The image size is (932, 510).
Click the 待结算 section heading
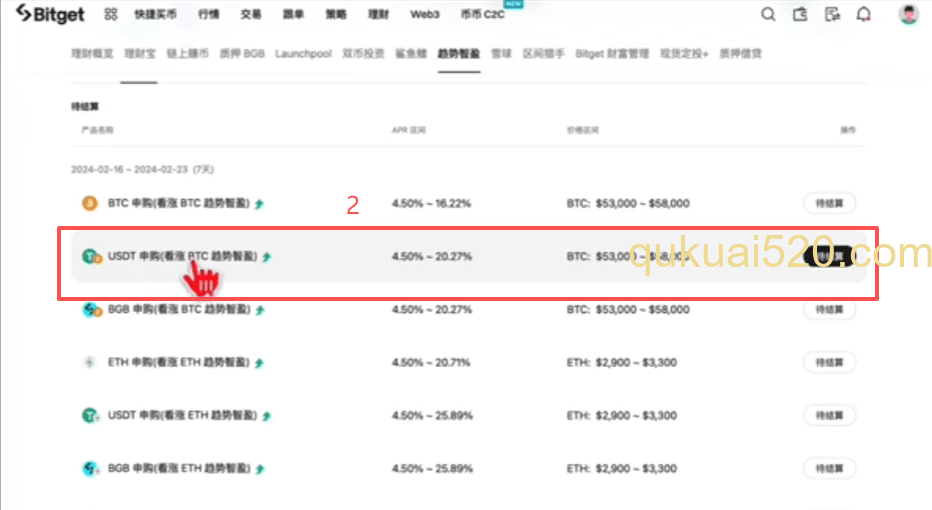(85, 106)
